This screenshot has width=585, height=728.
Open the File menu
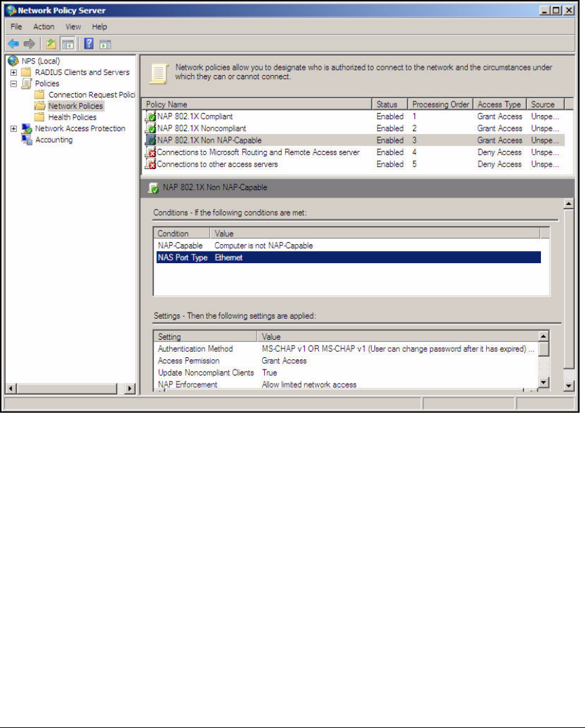16,26
